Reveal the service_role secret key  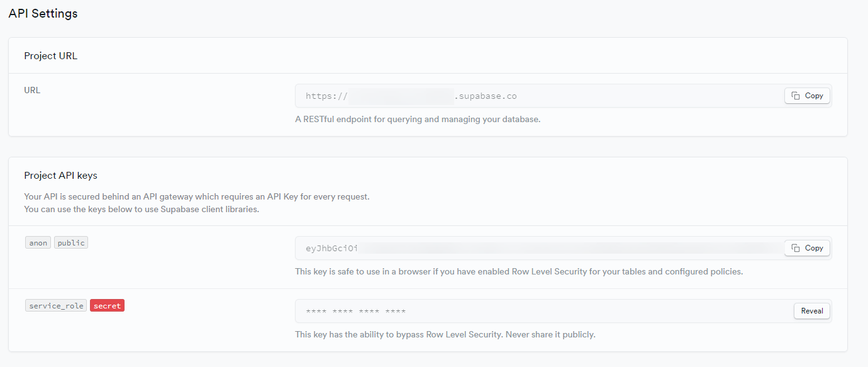812,311
